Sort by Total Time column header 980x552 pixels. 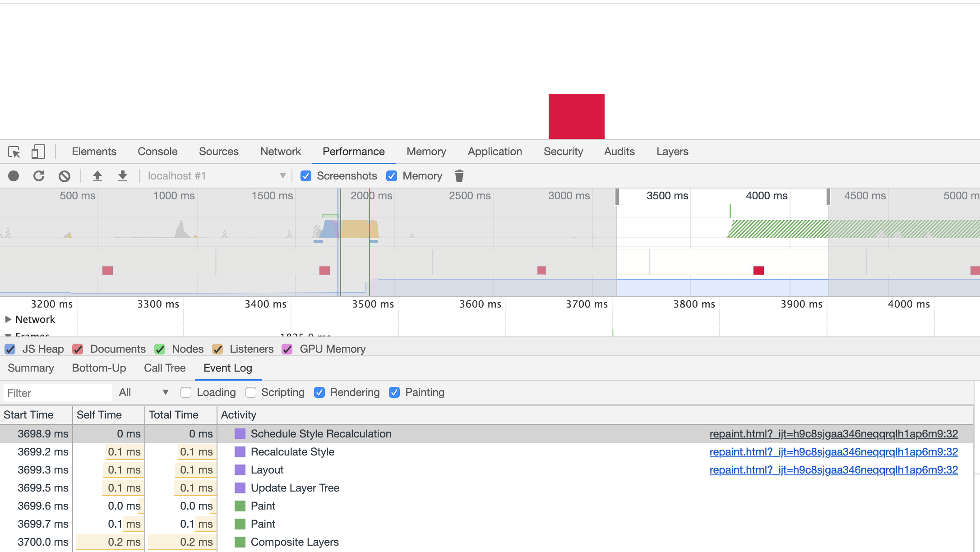(x=181, y=415)
